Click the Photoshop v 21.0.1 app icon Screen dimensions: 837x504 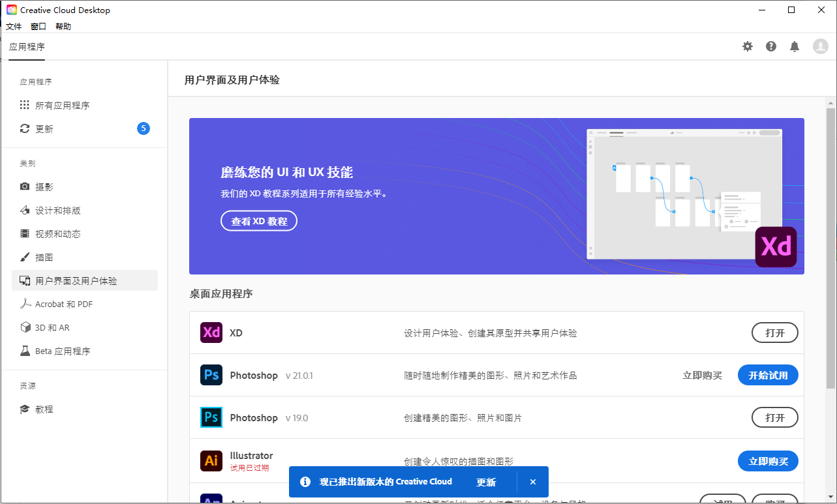(211, 375)
